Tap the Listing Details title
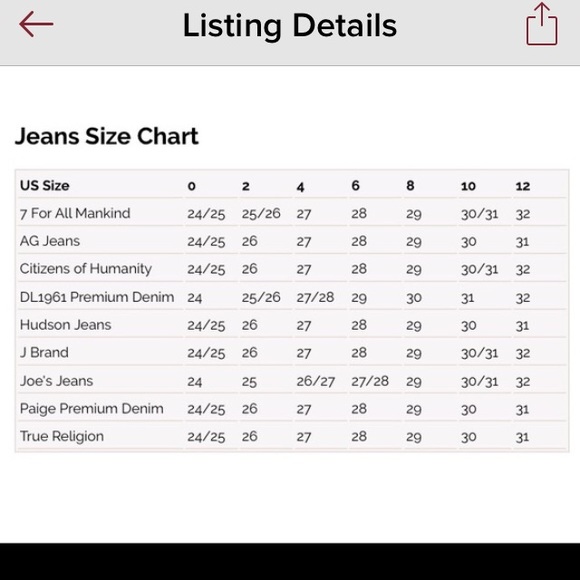 coord(290,26)
